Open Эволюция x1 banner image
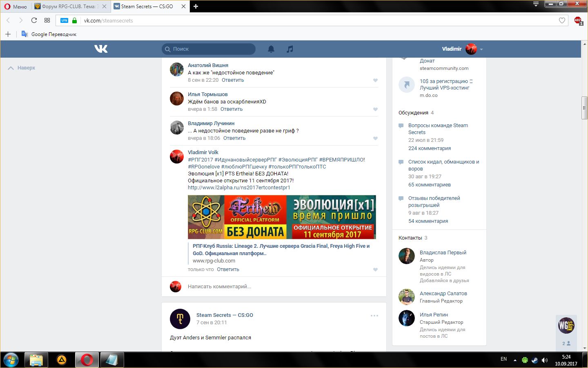 click(x=282, y=217)
